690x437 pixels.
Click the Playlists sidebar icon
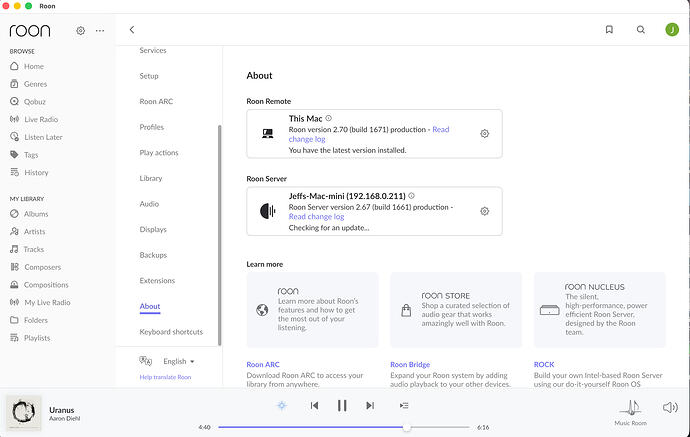[14, 338]
